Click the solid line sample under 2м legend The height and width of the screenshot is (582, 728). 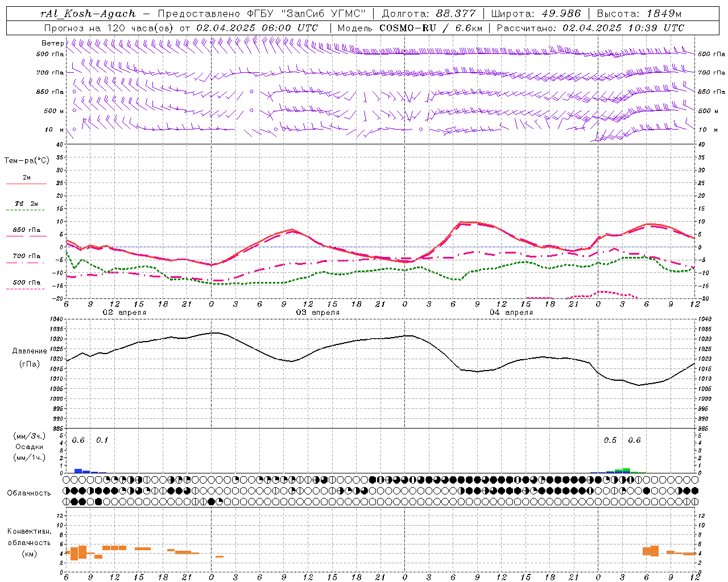pyautogui.click(x=26, y=184)
